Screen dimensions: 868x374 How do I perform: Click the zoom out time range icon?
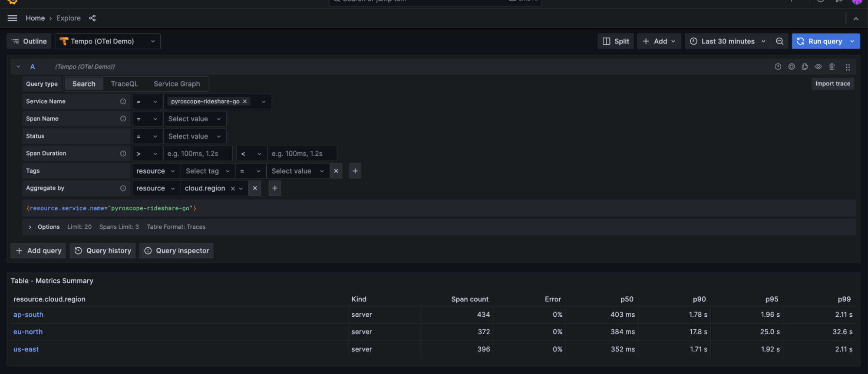pyautogui.click(x=779, y=41)
